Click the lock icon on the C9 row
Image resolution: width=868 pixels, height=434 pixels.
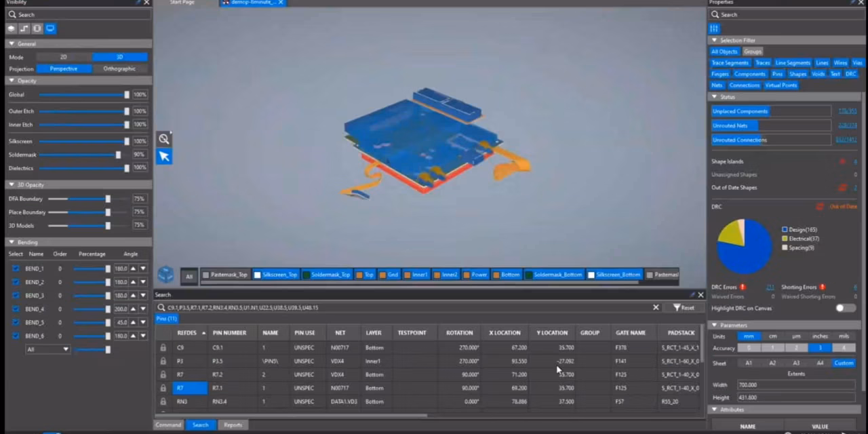click(x=163, y=348)
